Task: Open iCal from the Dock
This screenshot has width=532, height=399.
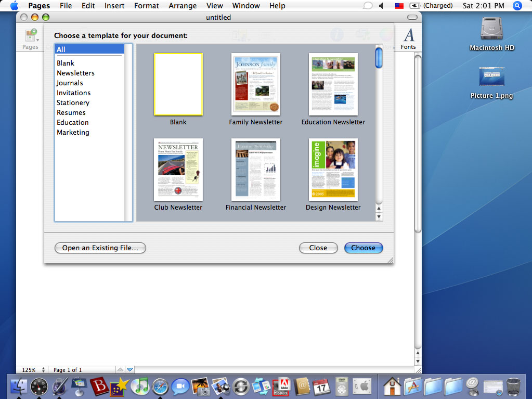Action: [321, 387]
